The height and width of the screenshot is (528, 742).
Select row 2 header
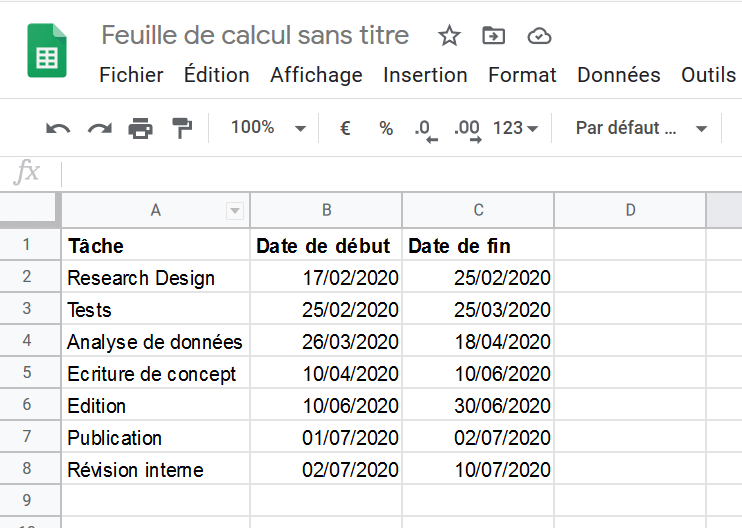[30, 276]
